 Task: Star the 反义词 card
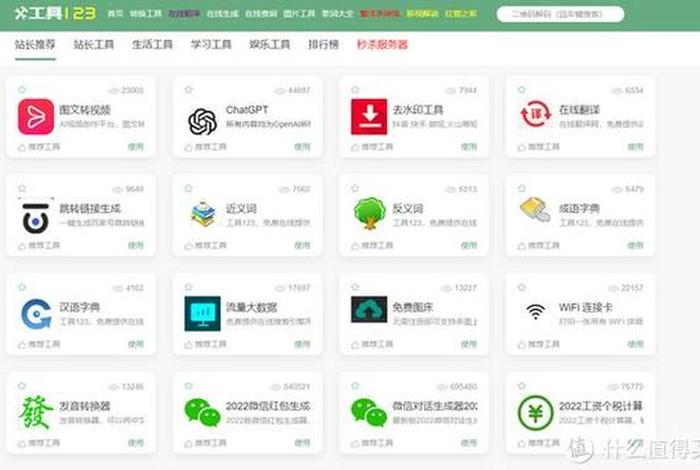355,188
